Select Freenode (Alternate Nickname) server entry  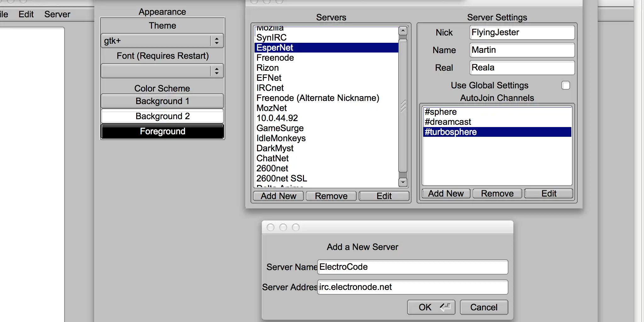326,98
